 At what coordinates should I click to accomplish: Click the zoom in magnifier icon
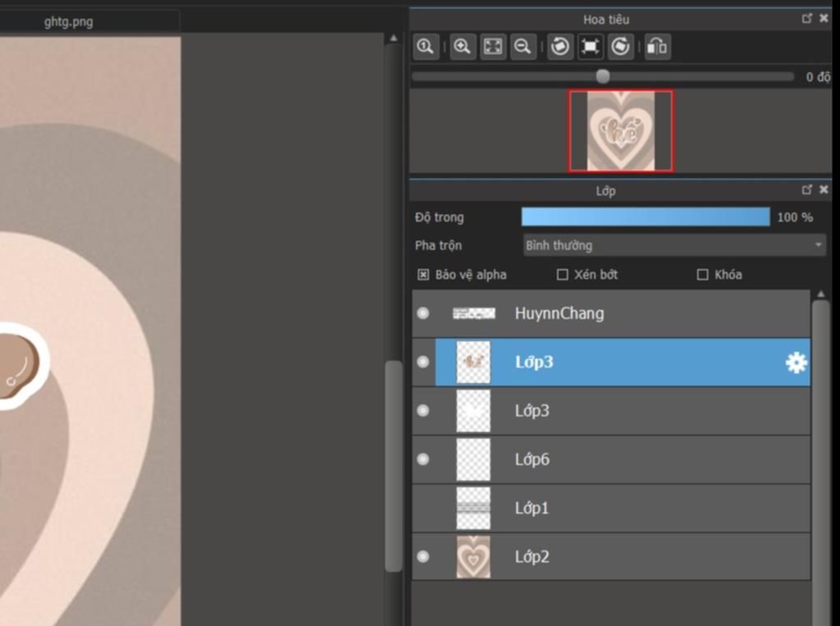click(463, 47)
